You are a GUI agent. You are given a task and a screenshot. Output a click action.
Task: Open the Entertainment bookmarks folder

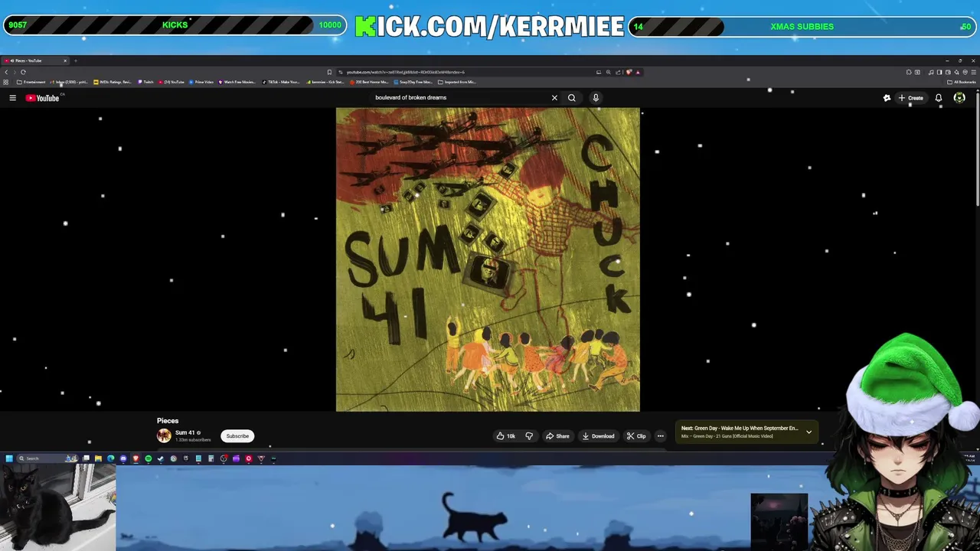[31, 82]
